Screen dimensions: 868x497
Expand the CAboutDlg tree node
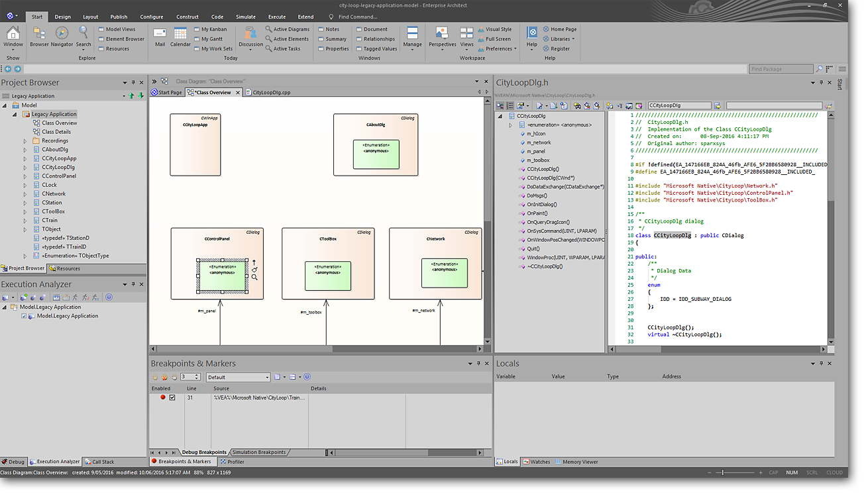pyautogui.click(x=25, y=150)
